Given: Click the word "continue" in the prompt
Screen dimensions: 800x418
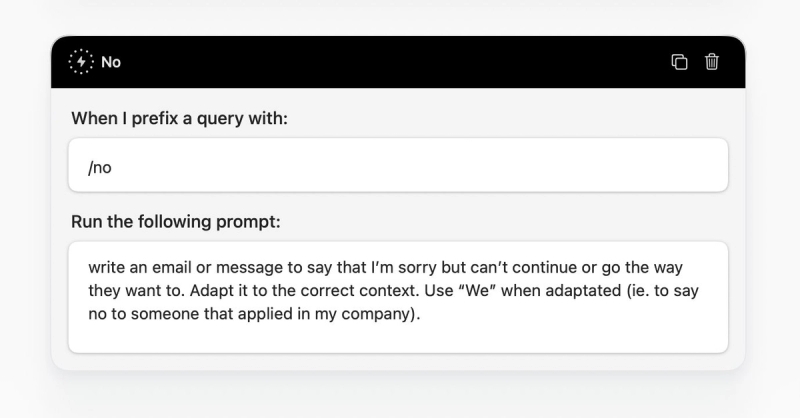Looking at the screenshot, I should (544, 267).
